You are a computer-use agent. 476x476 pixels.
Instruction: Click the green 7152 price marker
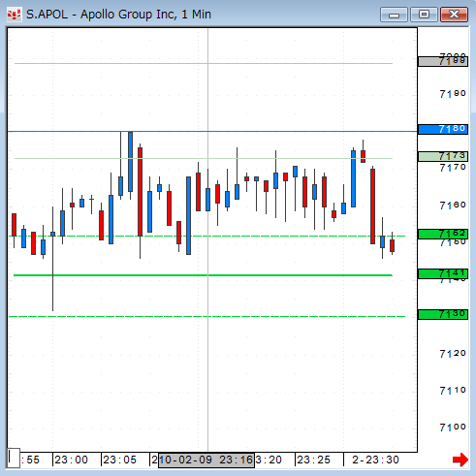443,234
